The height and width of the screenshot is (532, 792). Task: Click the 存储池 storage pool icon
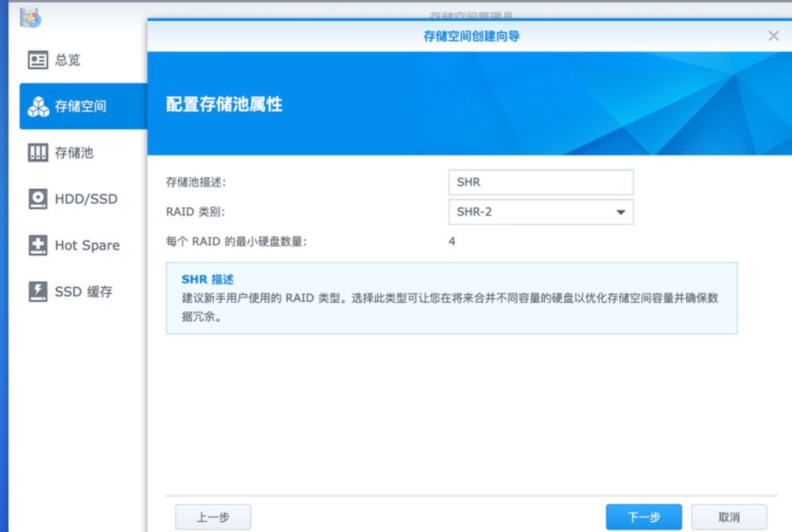click(38, 152)
